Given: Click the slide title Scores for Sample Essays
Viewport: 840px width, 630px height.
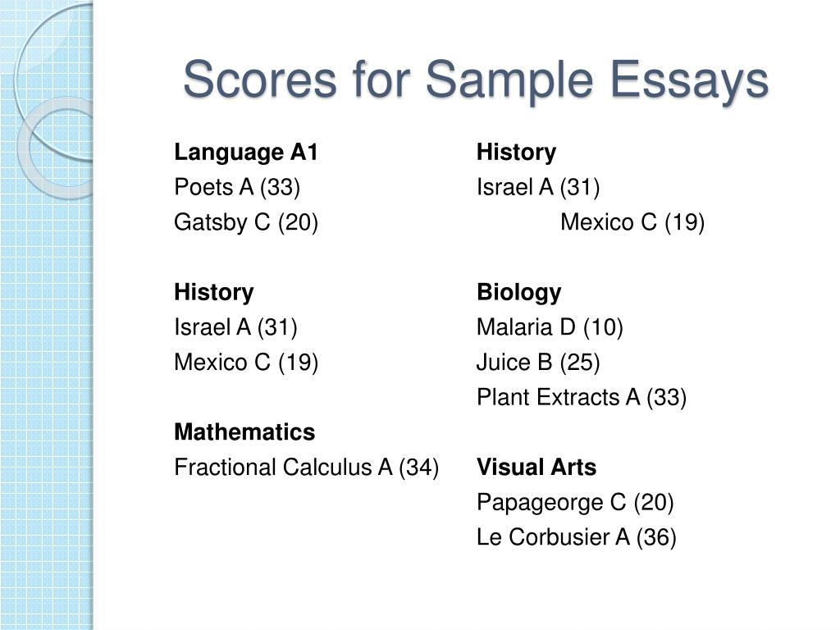Looking at the screenshot, I should (x=476, y=80).
